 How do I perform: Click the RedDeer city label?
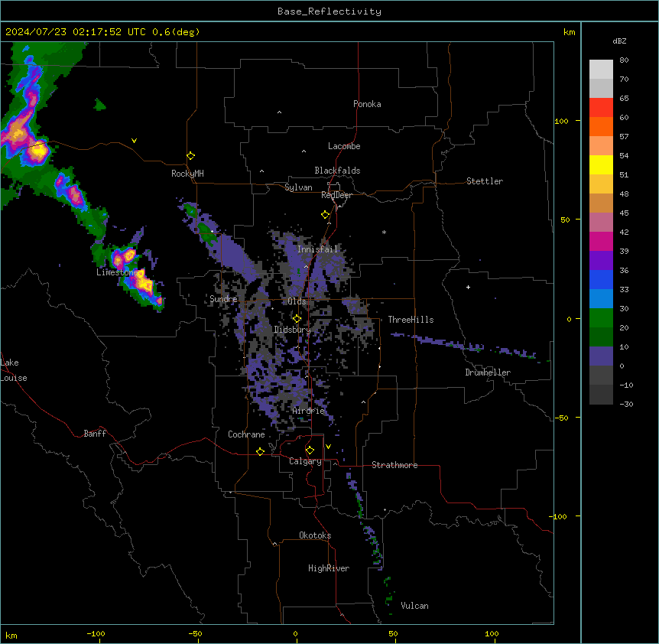pos(336,195)
